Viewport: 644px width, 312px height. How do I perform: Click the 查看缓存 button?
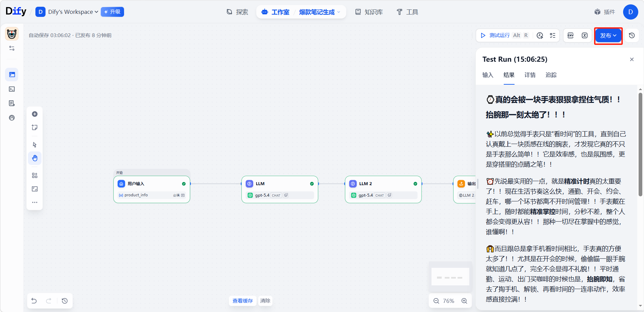click(x=242, y=301)
